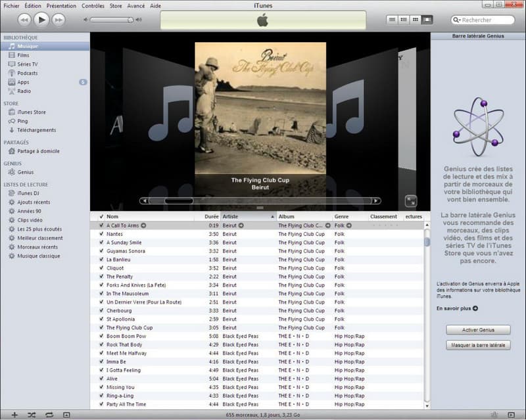Viewport: 526px width, 420px height.
Task: Toggle the checkbox for Cherbourg
Action: (x=101, y=311)
